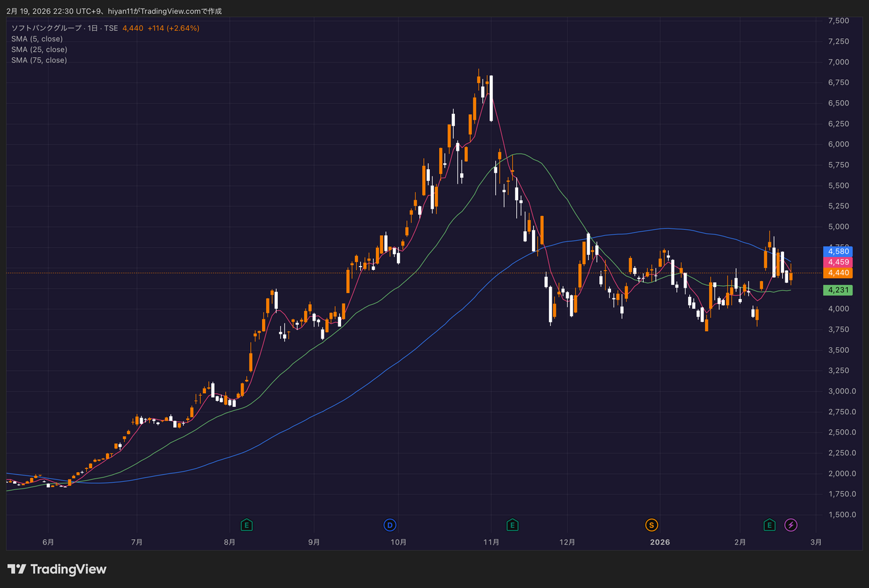The height and width of the screenshot is (588, 869).
Task: Click the 5,000 price axis label
Action: [x=838, y=227]
